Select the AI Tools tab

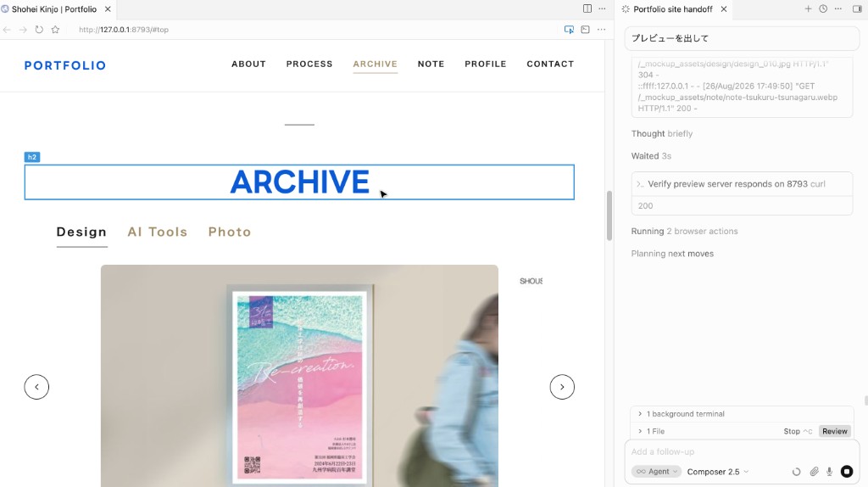(x=158, y=232)
